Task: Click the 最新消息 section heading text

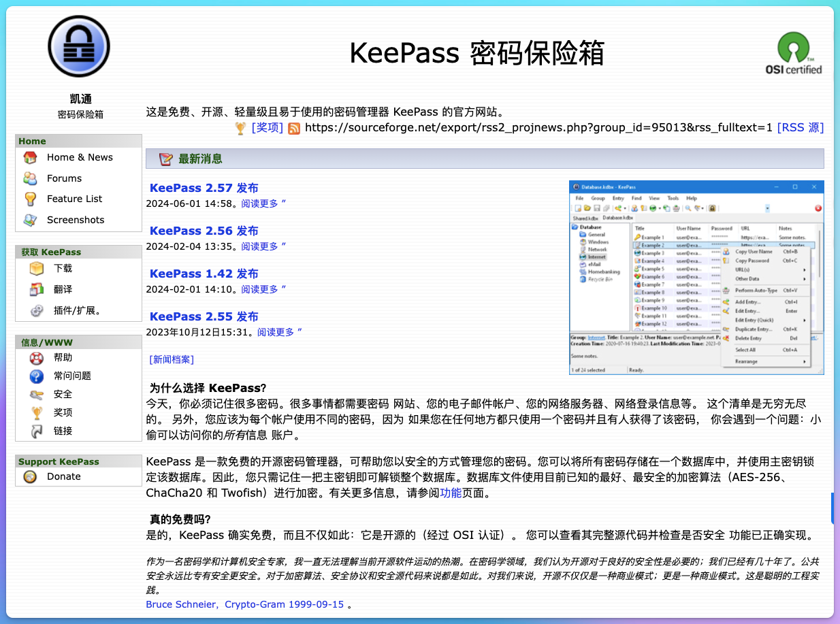Action: point(200,159)
